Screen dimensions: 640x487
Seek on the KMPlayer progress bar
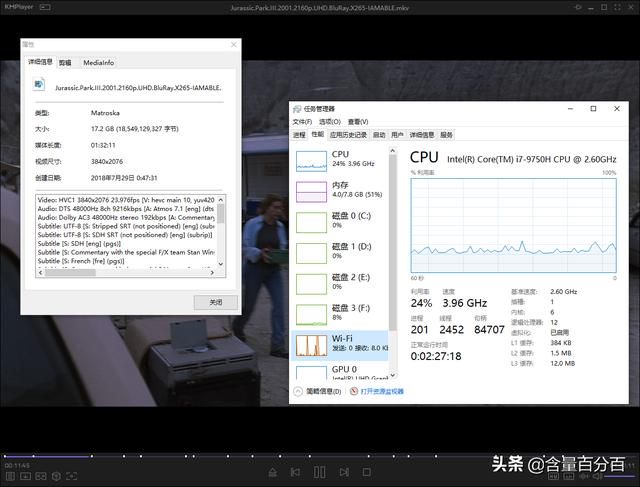point(320,456)
